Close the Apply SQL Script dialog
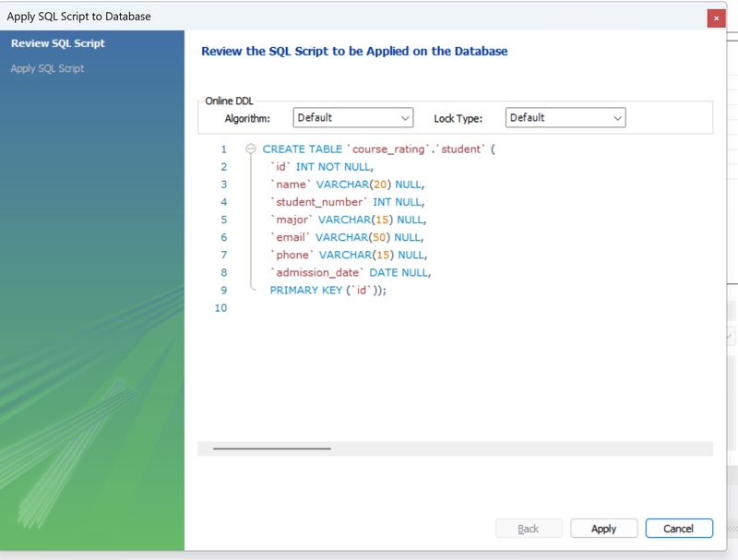 point(716,18)
